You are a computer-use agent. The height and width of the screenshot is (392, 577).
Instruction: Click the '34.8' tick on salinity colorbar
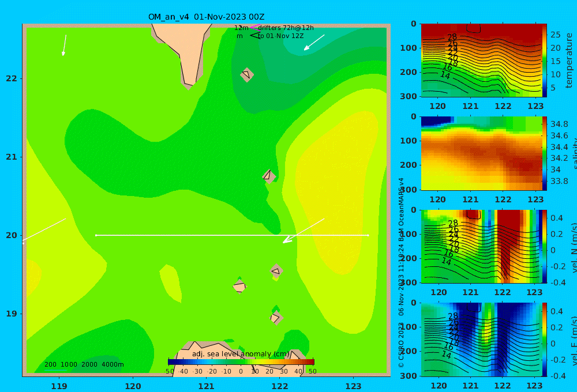(559, 124)
